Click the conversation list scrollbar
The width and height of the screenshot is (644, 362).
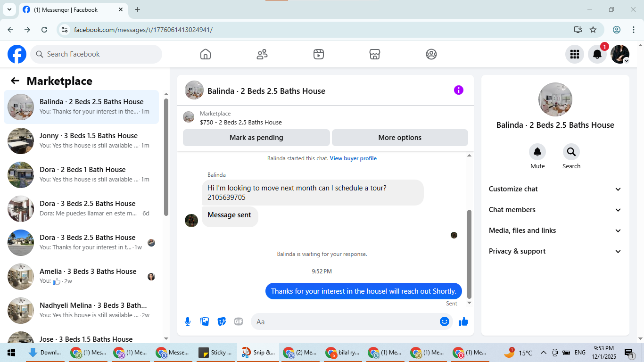tap(166, 156)
